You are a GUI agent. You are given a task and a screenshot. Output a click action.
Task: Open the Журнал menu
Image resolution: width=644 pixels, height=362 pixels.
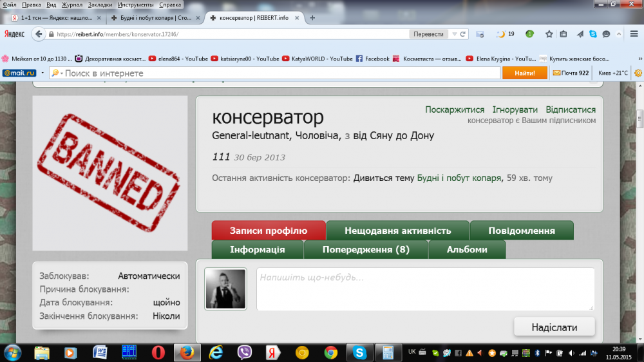tap(72, 5)
